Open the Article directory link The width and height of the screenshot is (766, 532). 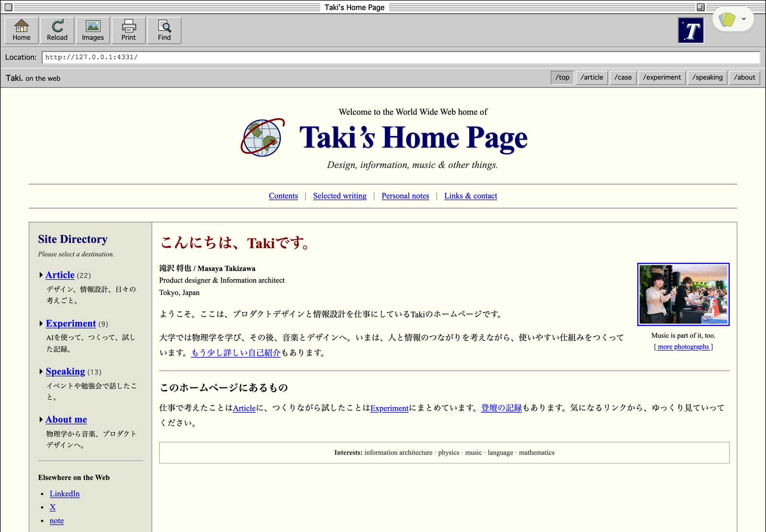coord(60,275)
